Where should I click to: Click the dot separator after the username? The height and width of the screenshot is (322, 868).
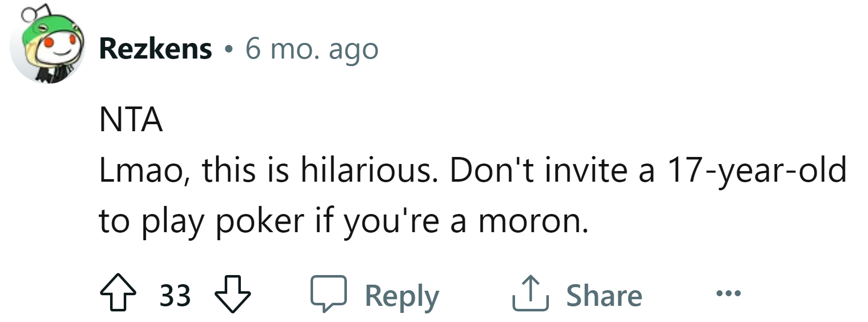coord(229,50)
